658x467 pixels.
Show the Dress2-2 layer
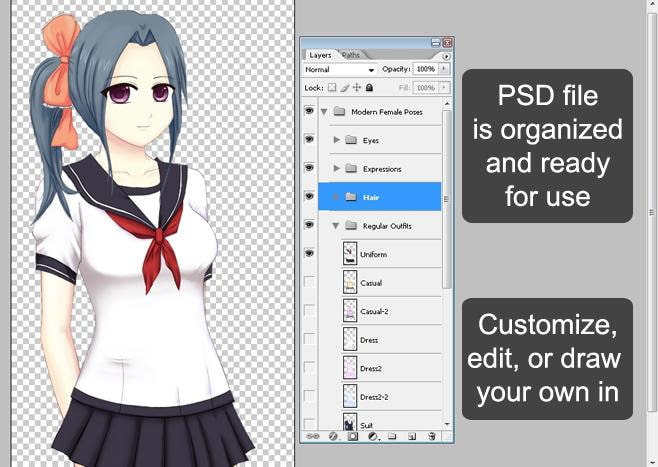[x=309, y=396]
